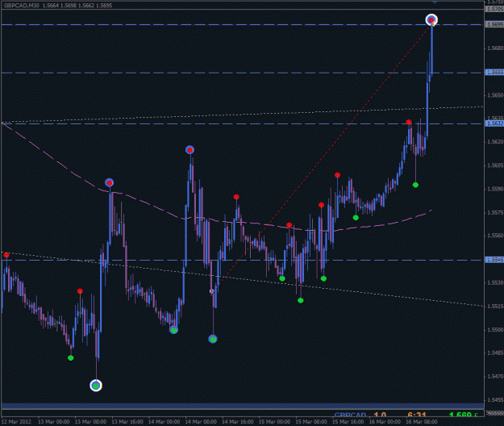Viewport: 504px width, 426px height.
Task: Click 1.5515 on the price axis
Action: click(x=495, y=306)
